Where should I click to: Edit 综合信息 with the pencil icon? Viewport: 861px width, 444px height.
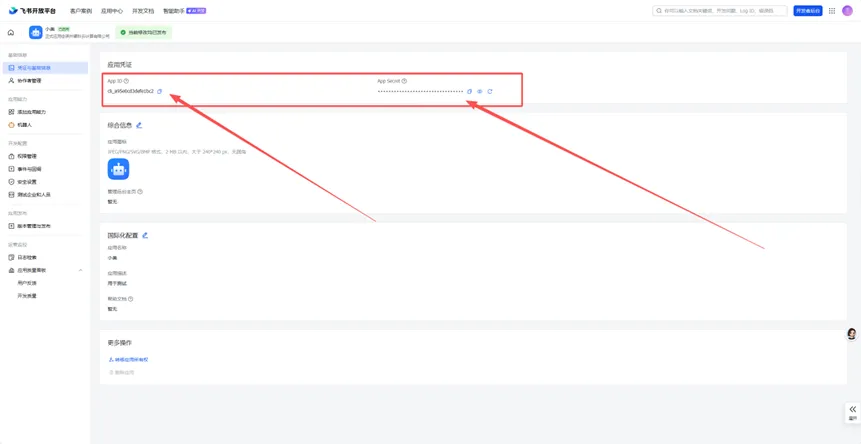click(x=139, y=125)
